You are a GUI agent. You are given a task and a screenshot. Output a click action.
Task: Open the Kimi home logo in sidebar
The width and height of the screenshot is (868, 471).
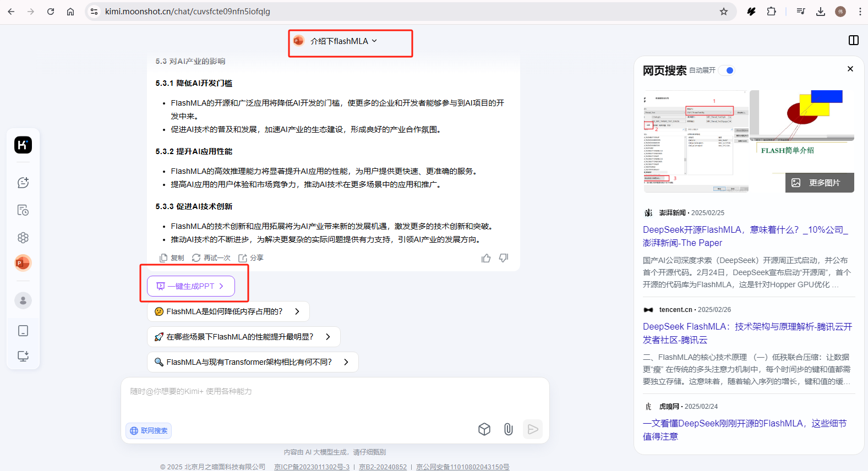(23, 145)
